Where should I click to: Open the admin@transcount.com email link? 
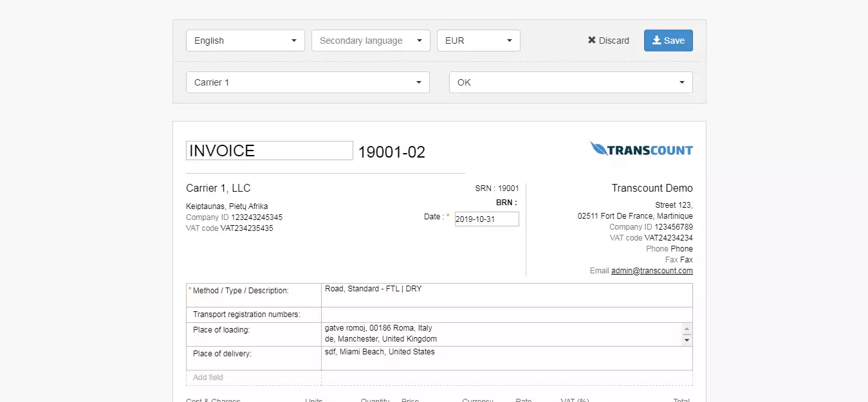click(x=652, y=271)
